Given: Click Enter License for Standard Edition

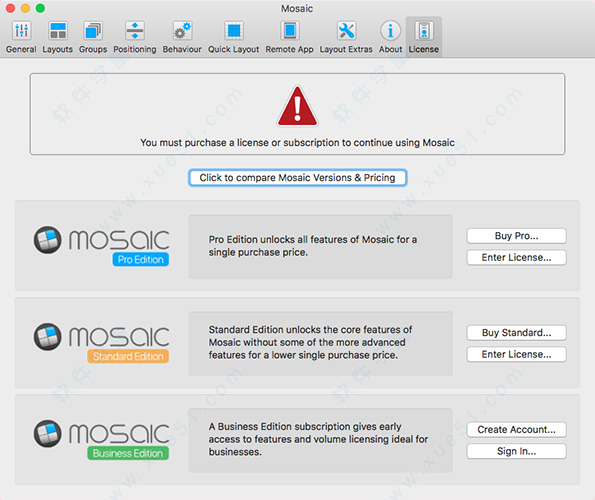Looking at the screenshot, I should 516,354.
